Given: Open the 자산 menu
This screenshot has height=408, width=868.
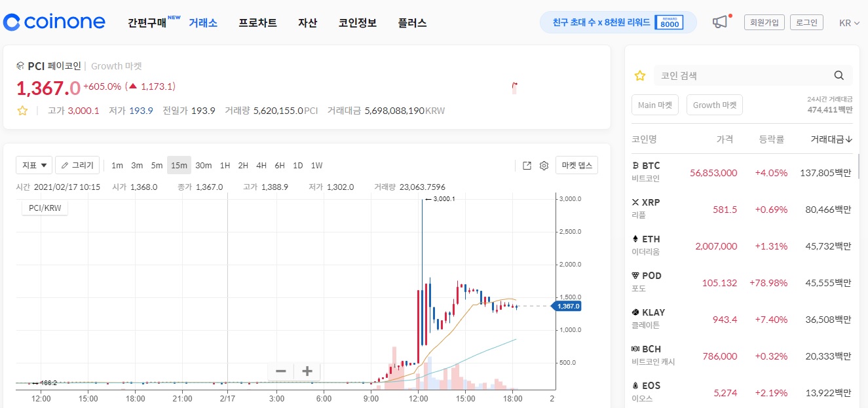Looking at the screenshot, I should [307, 23].
